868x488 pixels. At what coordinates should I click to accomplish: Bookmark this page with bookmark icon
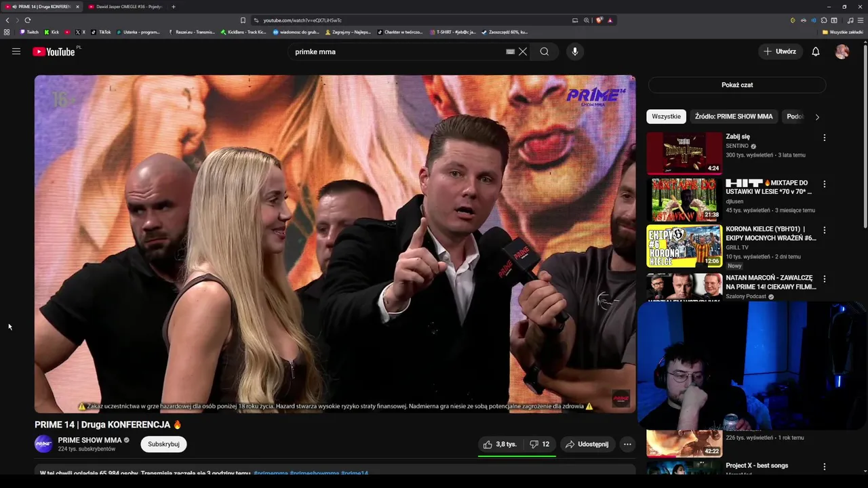[x=243, y=20]
